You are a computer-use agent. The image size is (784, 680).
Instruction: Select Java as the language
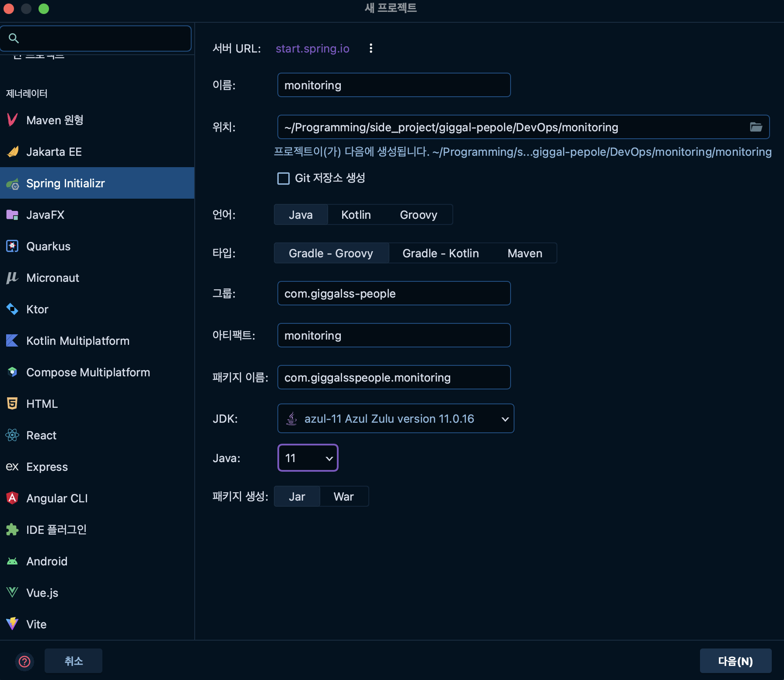301,215
